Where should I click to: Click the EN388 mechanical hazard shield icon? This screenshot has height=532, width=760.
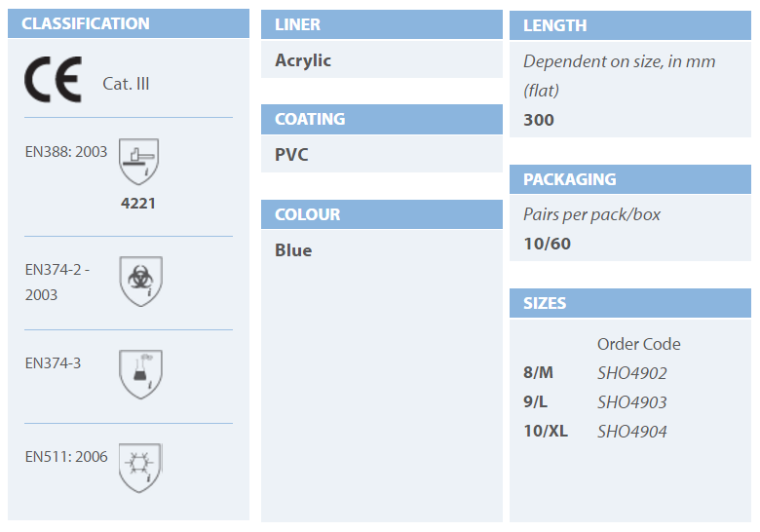(x=139, y=162)
